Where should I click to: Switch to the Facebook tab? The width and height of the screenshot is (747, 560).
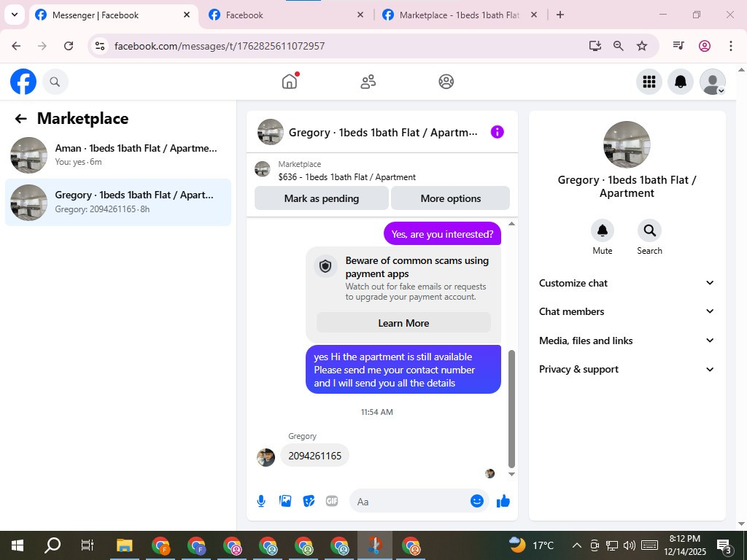(286, 15)
